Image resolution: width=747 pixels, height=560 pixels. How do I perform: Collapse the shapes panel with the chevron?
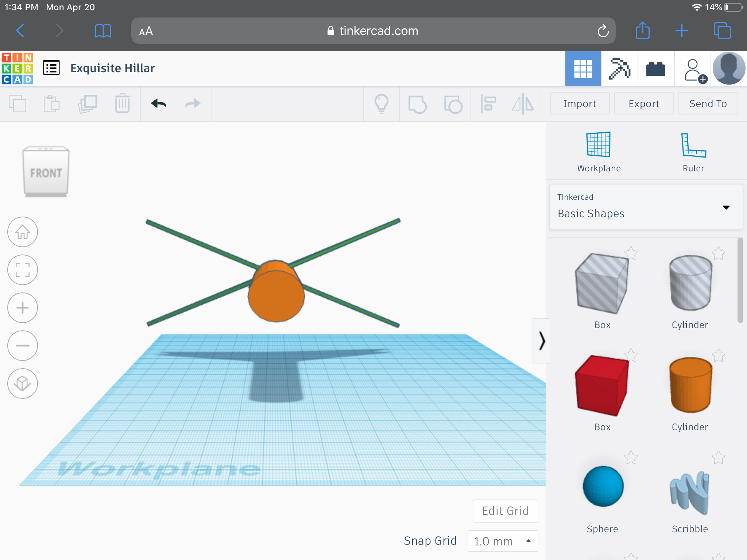[542, 341]
